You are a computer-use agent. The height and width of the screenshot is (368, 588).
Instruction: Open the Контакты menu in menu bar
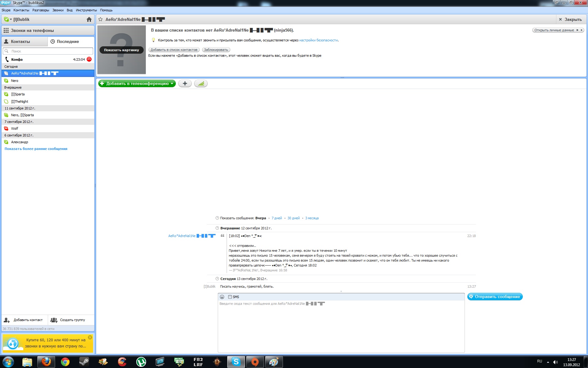click(x=21, y=10)
